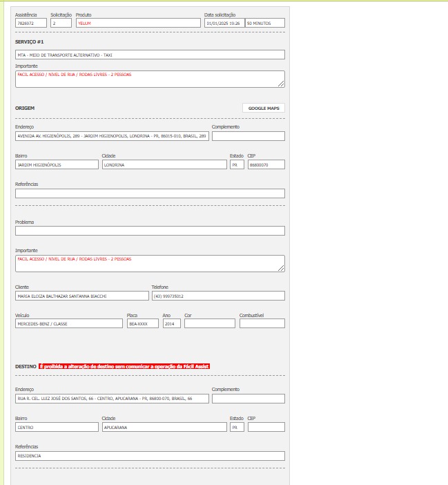The height and width of the screenshot is (485, 448).
Task: Click the second Importante text area below Problema
Action: [x=150, y=263]
